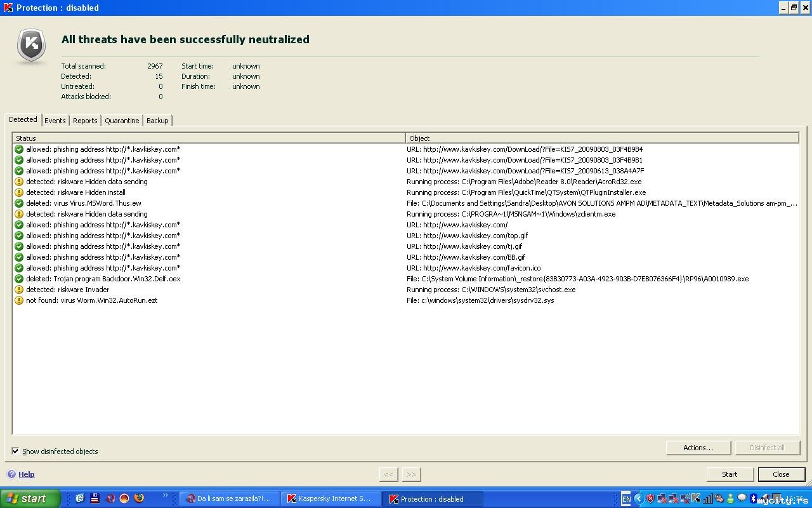Select the row with URL http://www.kavkiskey.com/
Image resolution: width=812 pixels, height=508 pixels.
point(406,225)
